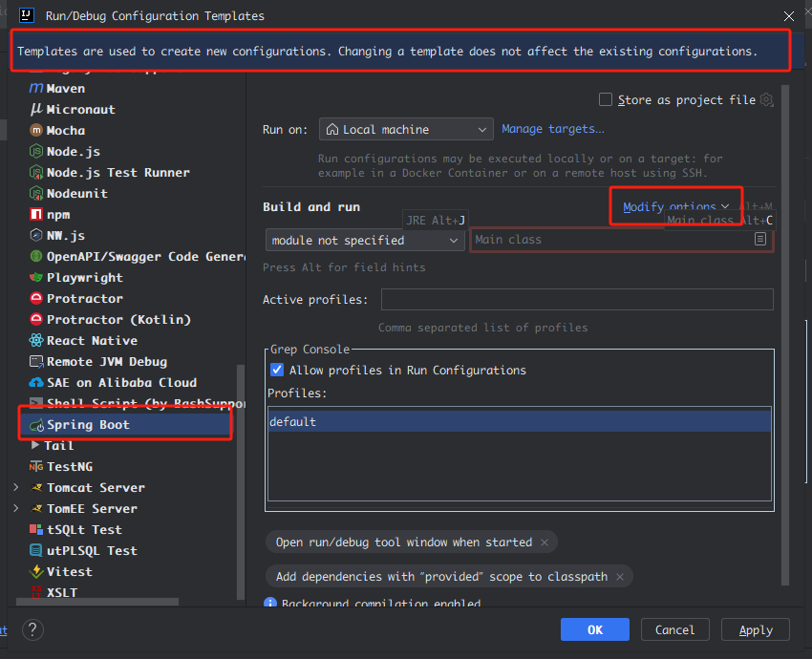Select the Vitest template

70,571
